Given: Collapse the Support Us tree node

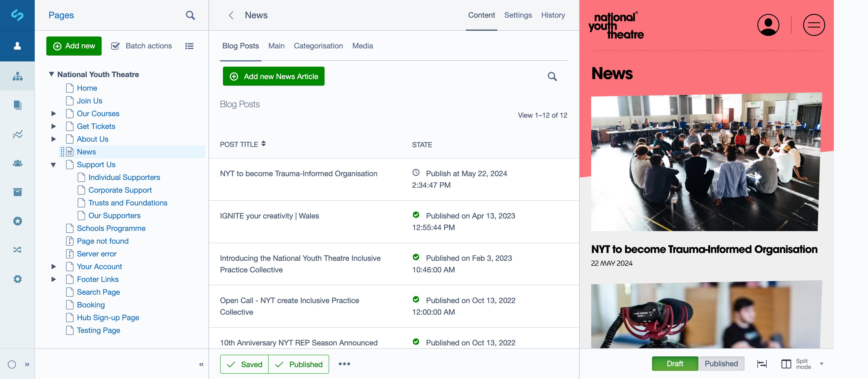Looking at the screenshot, I should 53,165.
